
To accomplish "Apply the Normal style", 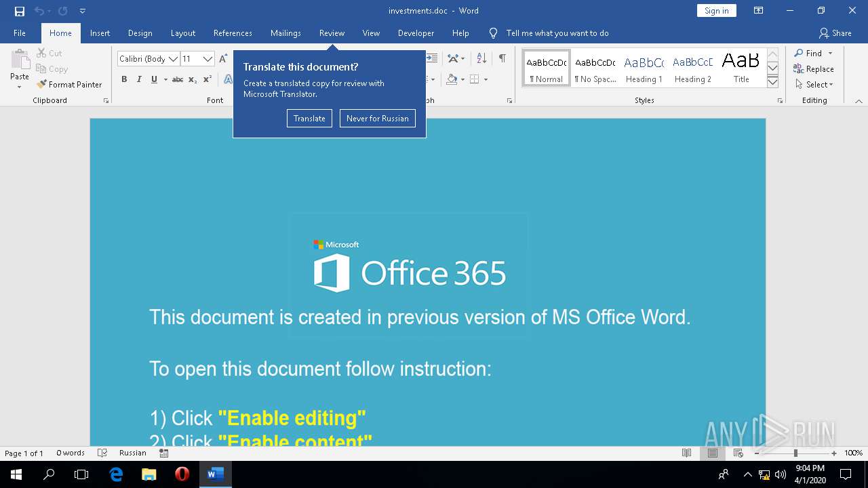I will 547,68.
